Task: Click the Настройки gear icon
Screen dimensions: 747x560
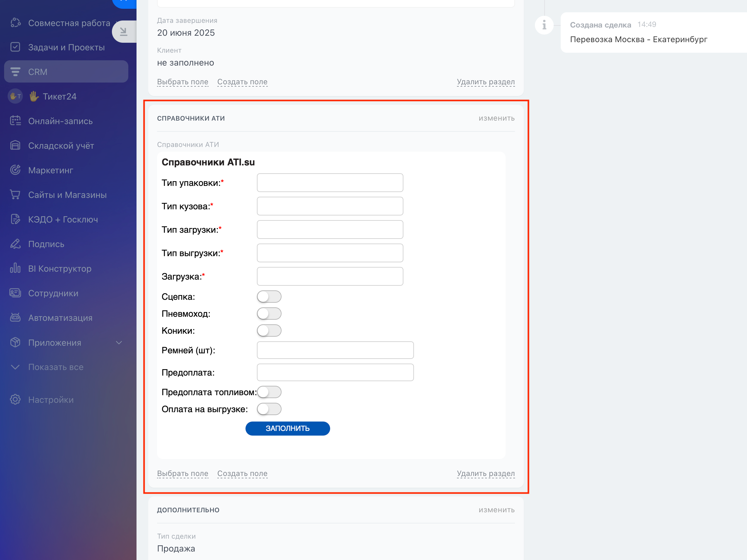Action: 15,400
